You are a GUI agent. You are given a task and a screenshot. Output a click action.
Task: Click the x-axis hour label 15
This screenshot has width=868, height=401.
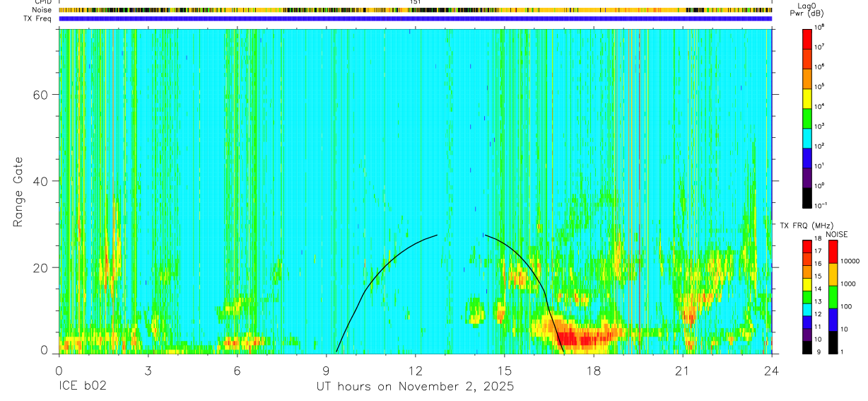tap(505, 371)
